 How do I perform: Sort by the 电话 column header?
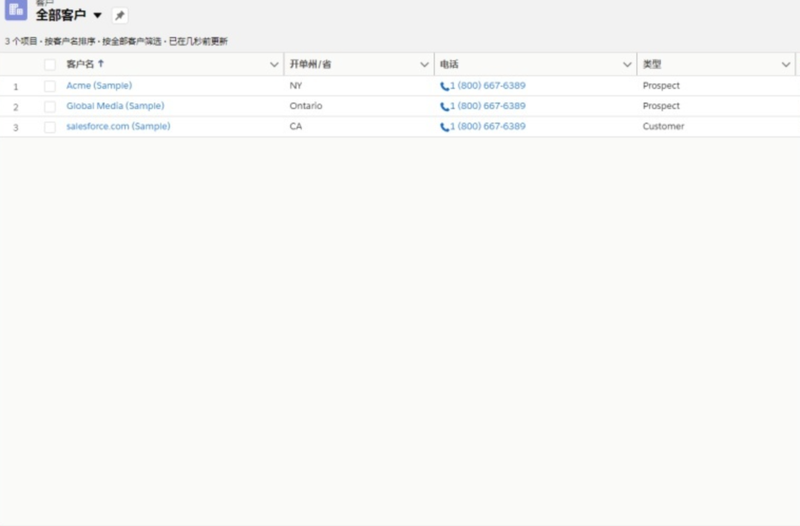[449, 64]
